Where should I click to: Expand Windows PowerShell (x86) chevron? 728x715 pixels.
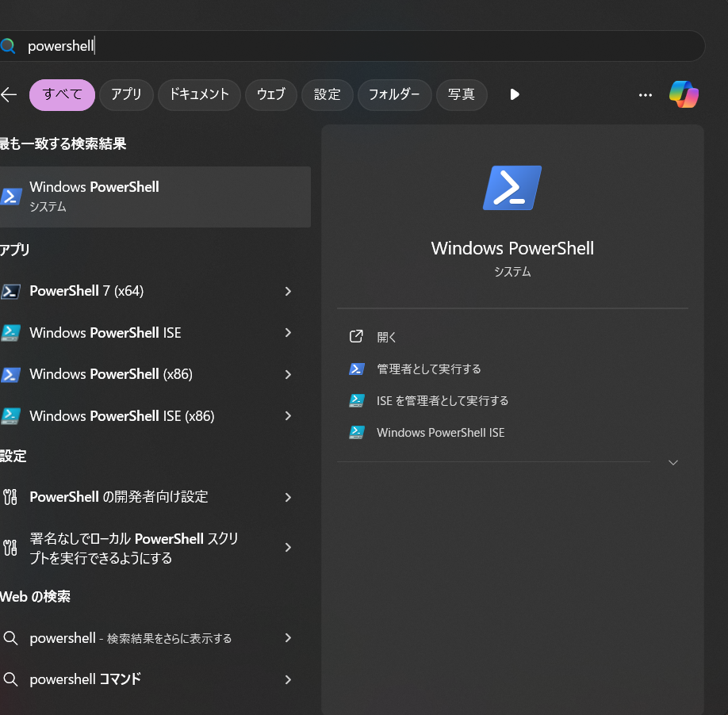click(x=288, y=374)
